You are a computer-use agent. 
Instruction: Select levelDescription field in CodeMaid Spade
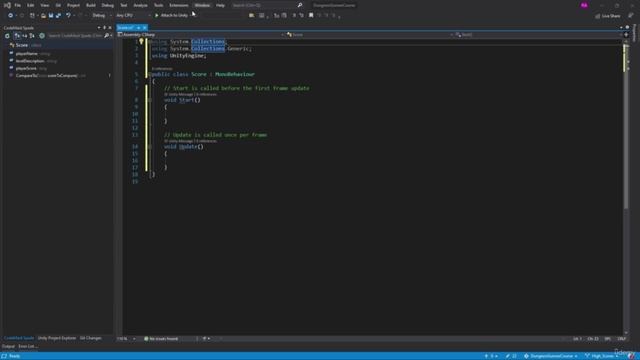point(30,61)
